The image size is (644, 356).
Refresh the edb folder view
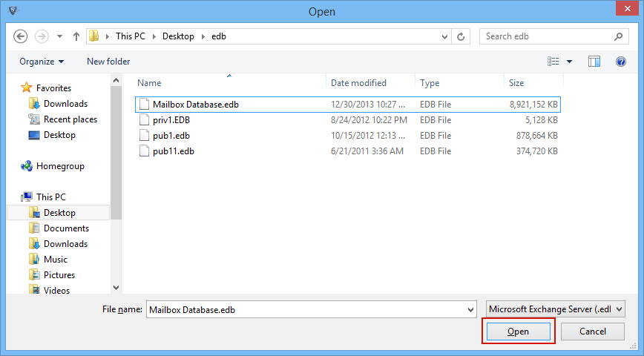tap(461, 36)
